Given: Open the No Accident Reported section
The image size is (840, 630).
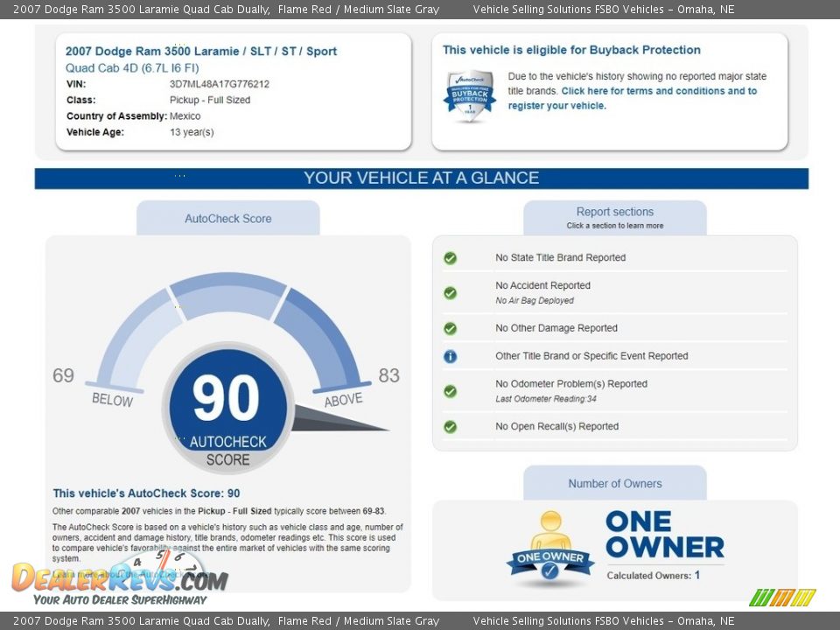Looking at the screenshot, I should pos(542,285).
